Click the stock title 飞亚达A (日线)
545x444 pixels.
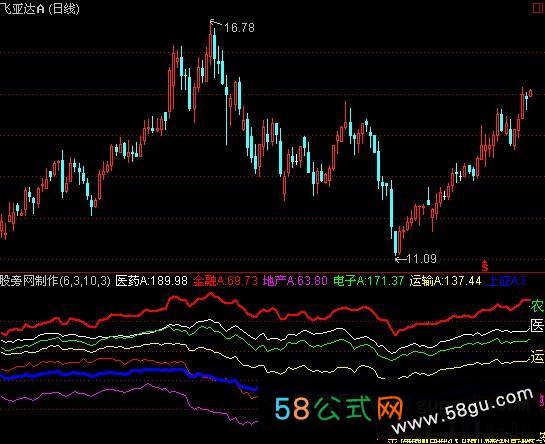(x=40, y=8)
